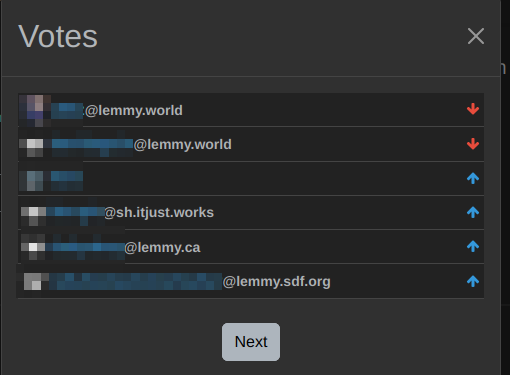This screenshot has height=375, width=510.
Task: Open the longer-named @lemmy.world voter link
Action: click(x=142, y=144)
